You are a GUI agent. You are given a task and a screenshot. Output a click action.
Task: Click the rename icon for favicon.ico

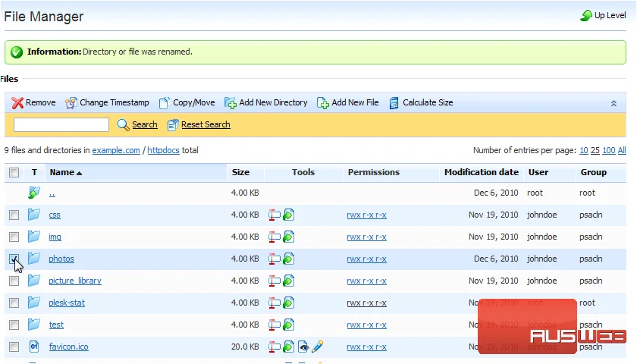coord(275,347)
